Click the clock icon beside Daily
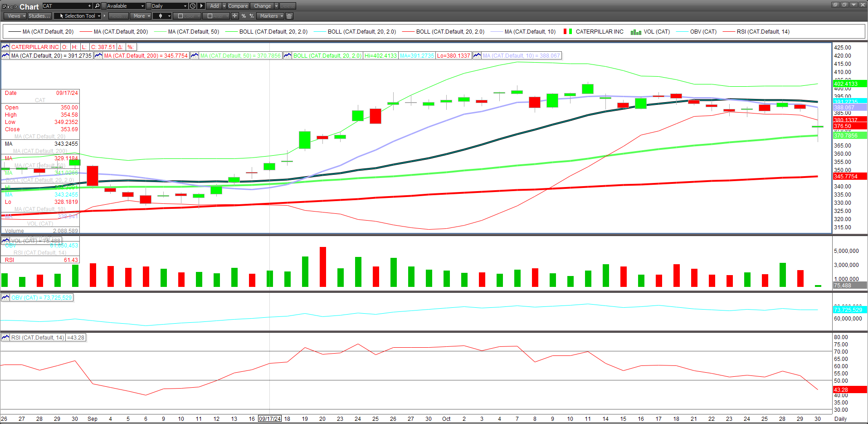Image resolution: width=868 pixels, height=424 pixels. click(x=193, y=6)
